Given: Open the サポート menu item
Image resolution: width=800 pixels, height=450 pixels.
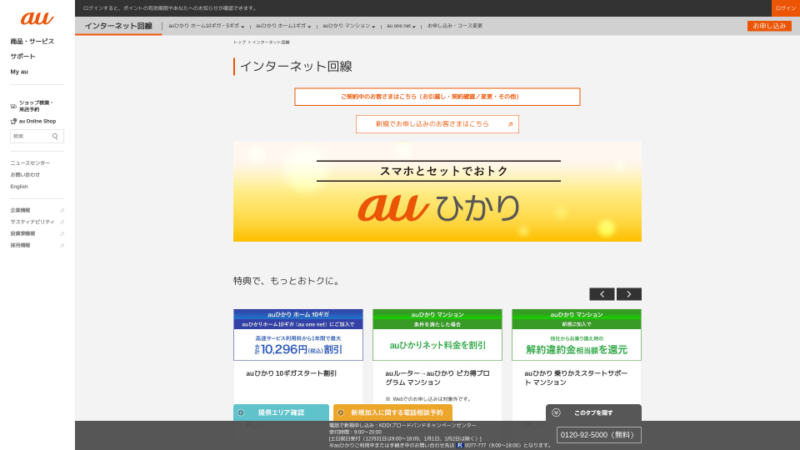Looking at the screenshot, I should [x=23, y=57].
